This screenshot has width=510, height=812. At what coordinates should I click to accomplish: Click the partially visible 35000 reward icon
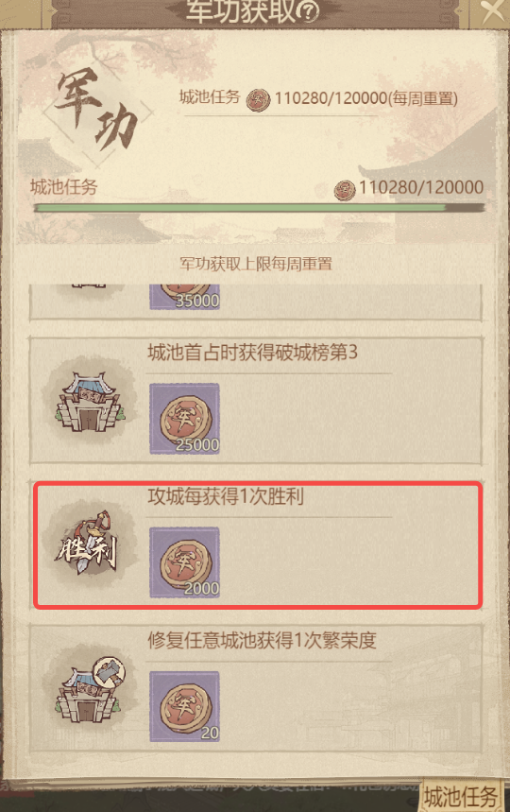pyautogui.click(x=185, y=297)
